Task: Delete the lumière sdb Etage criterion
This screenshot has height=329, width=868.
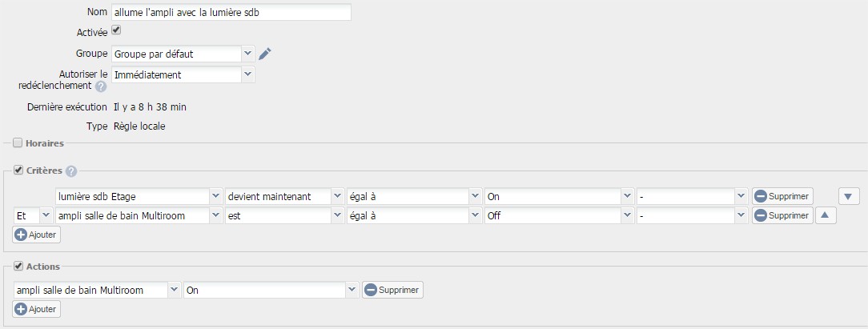Action: point(782,196)
